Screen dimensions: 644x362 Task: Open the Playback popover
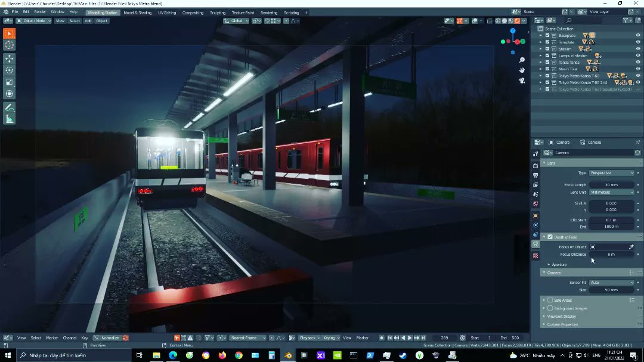pos(309,338)
